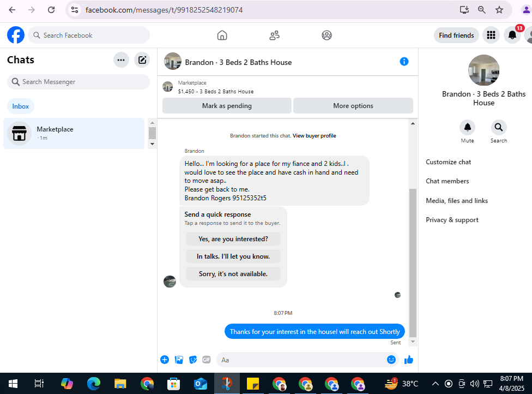Open the Home feed icon
This screenshot has height=394, width=532.
pos(222,35)
